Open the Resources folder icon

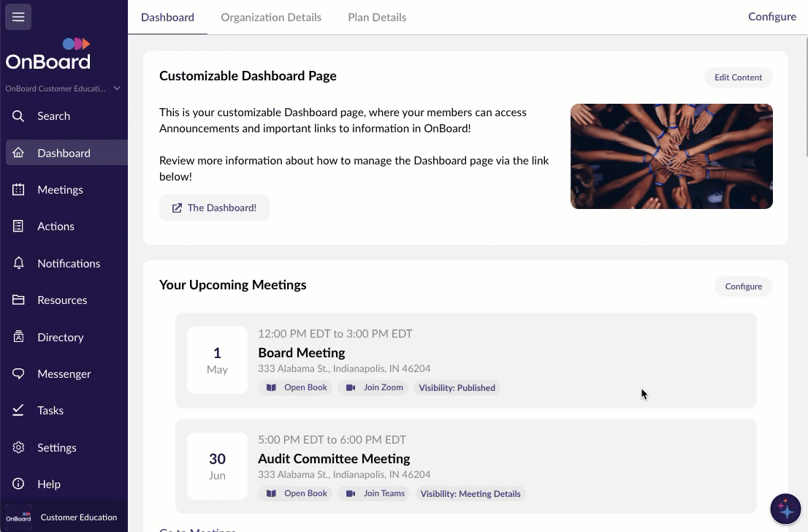click(x=19, y=300)
